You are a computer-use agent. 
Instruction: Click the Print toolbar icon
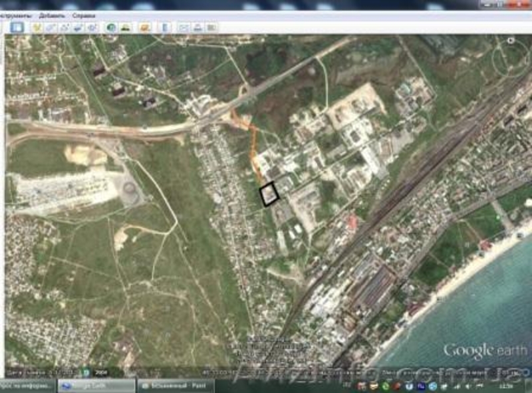[197, 27]
